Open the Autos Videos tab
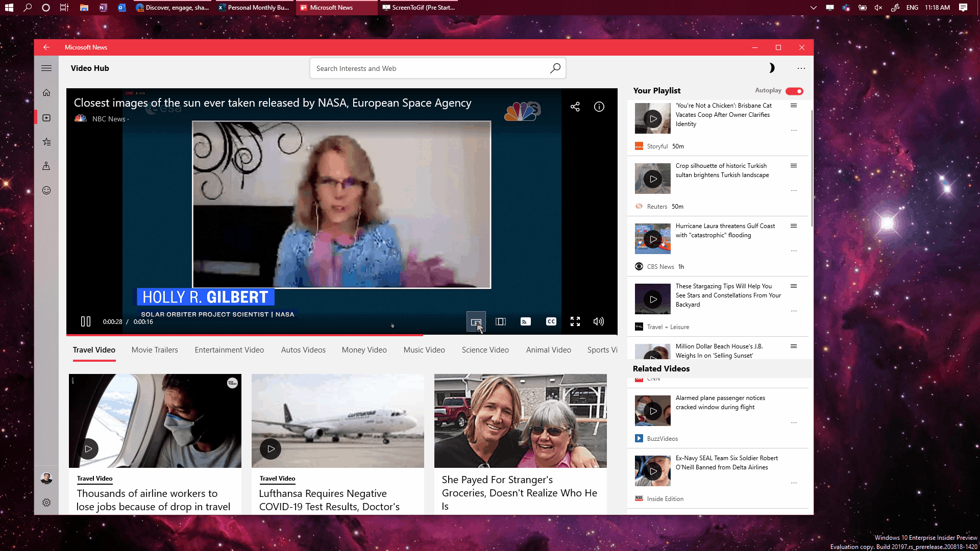Screen dimensions: 980x551 point(303,350)
